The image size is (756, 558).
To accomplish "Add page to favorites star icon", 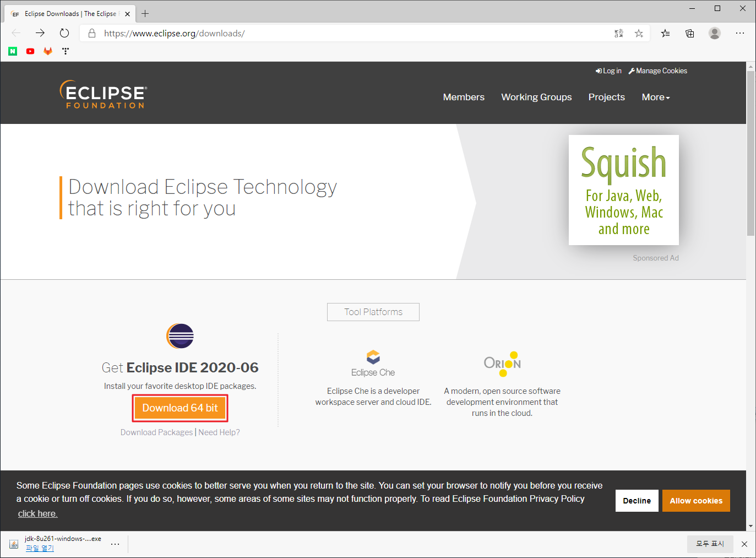I will (x=639, y=34).
